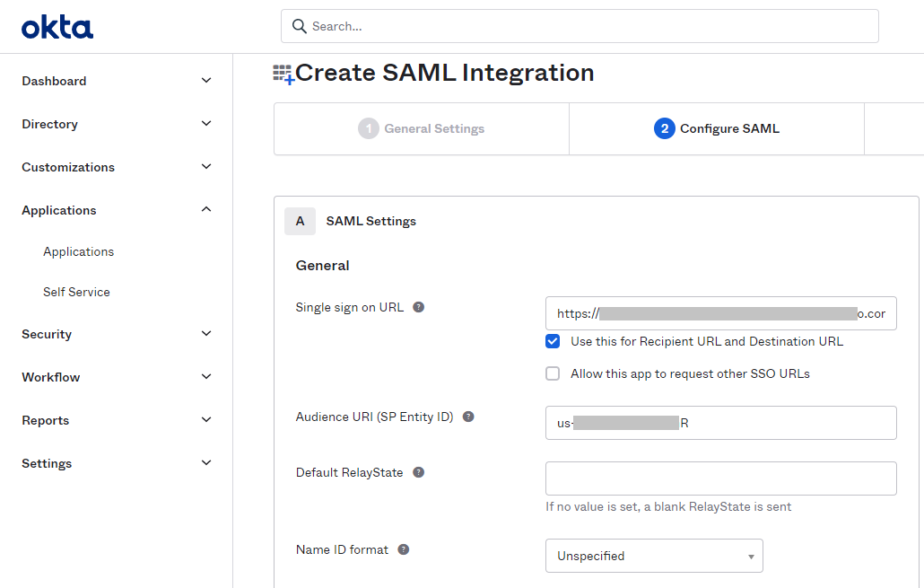Open help tooltip for Single sign on URL
Screen dimensions: 924x588
[x=418, y=306]
